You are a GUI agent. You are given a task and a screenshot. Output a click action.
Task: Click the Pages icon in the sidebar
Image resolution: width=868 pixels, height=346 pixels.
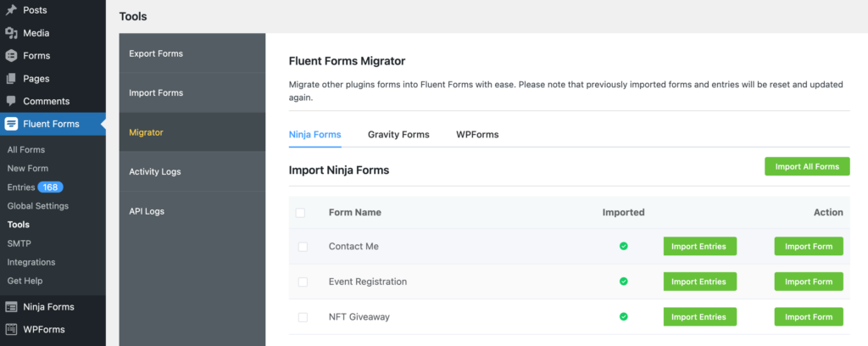point(11,79)
